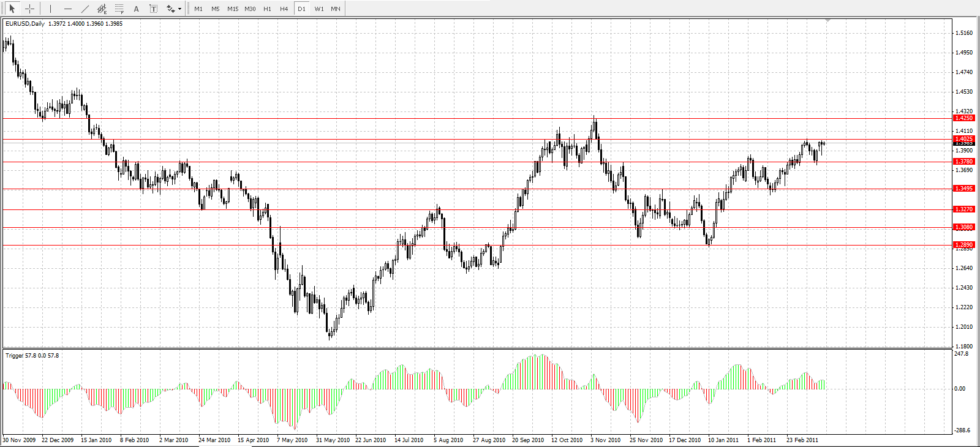Screen dimensions: 980x447
Task: Switch chart to M30 timeframe
Action: (250, 9)
